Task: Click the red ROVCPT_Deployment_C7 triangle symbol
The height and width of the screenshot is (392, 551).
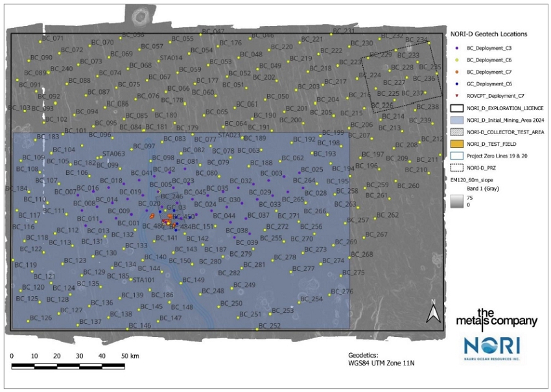Action: tap(458, 95)
